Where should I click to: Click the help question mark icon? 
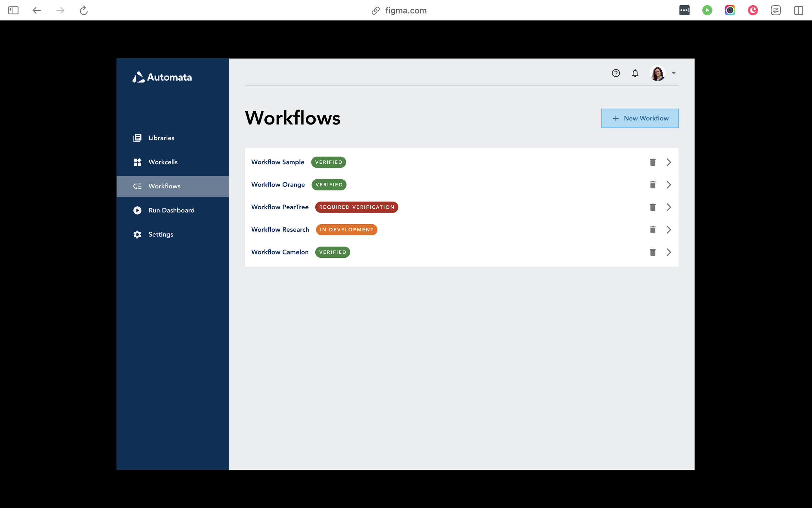(x=615, y=73)
